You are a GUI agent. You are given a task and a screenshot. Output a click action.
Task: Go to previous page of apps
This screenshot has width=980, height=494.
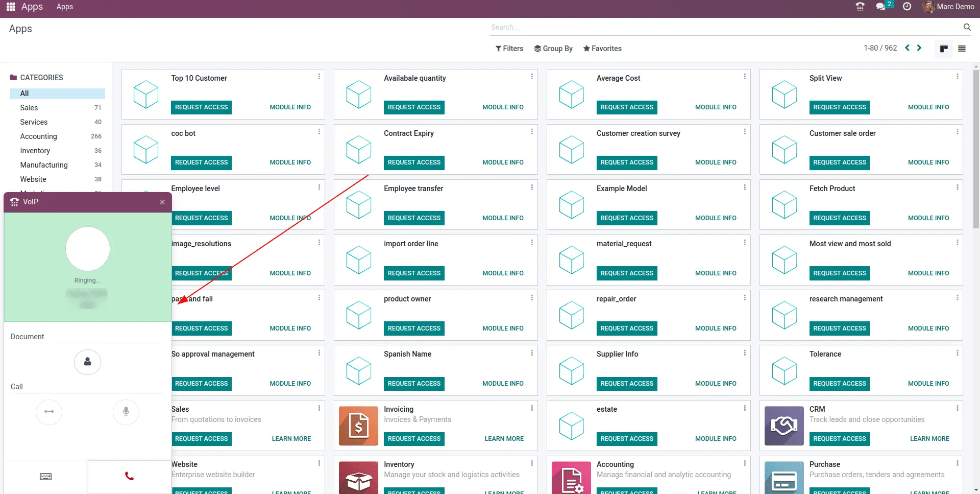click(907, 48)
